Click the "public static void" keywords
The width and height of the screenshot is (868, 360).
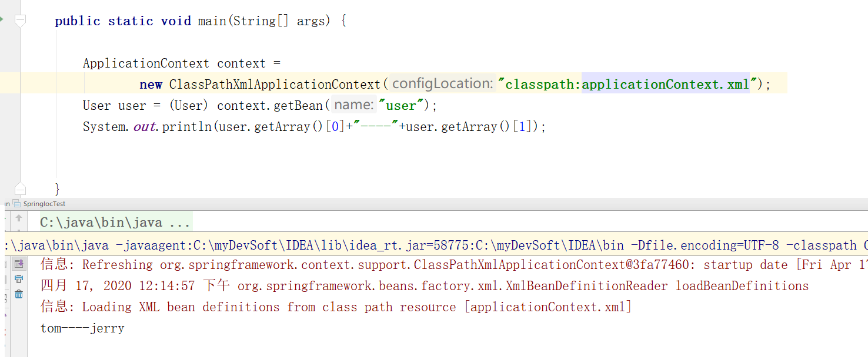coord(123,21)
